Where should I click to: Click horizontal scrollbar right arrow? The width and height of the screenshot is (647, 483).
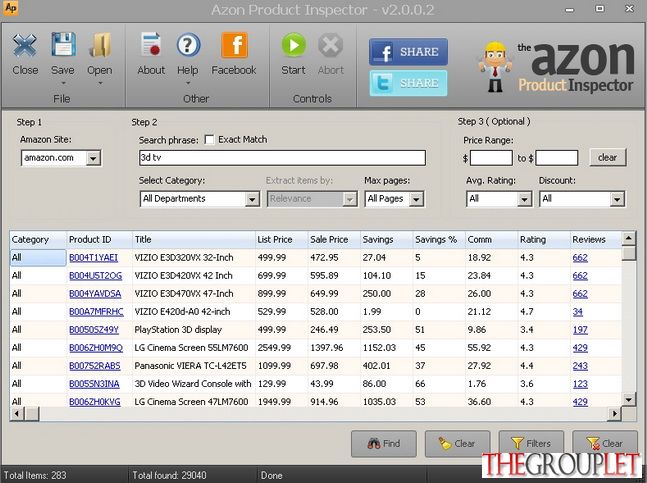614,413
